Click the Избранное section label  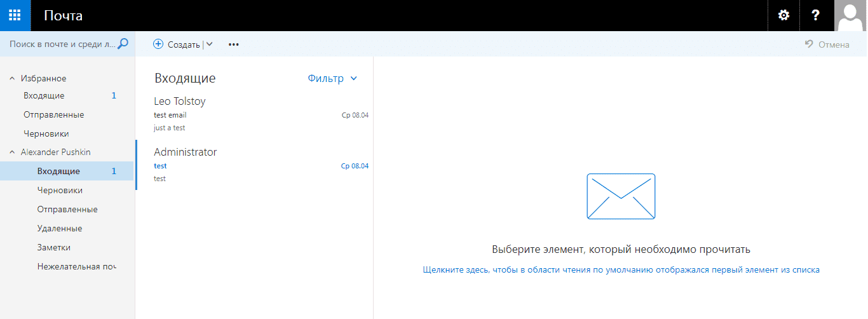(x=43, y=78)
